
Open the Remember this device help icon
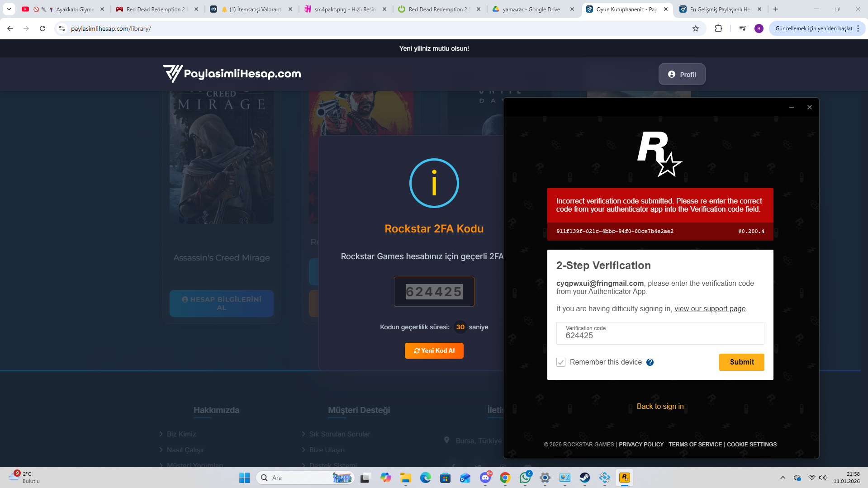click(650, 362)
